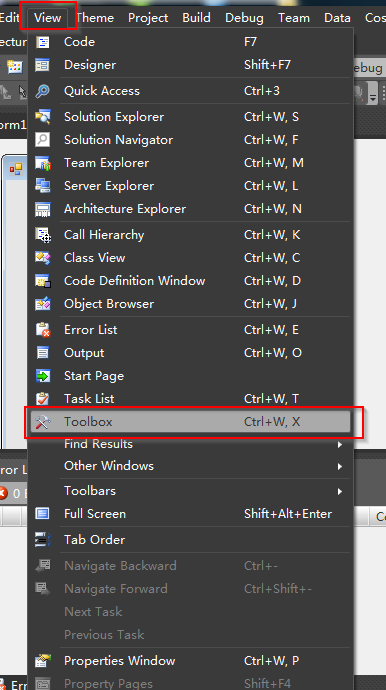Expand the Toolbars submenu arrow
This screenshot has height=690, width=386.
click(340, 491)
